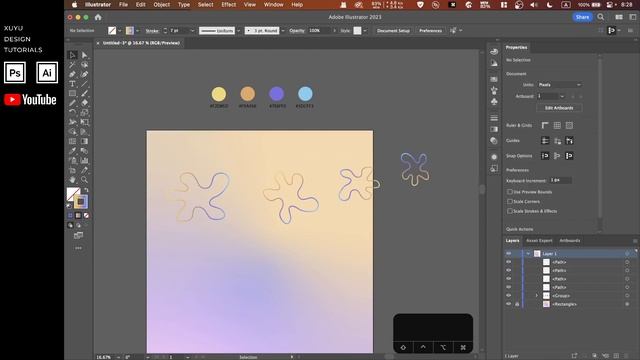Select the Column Graph tool

[x=84, y=160]
